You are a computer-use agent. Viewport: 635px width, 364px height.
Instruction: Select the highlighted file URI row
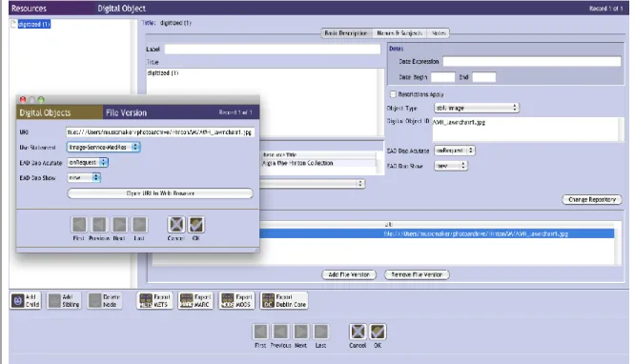437,233
